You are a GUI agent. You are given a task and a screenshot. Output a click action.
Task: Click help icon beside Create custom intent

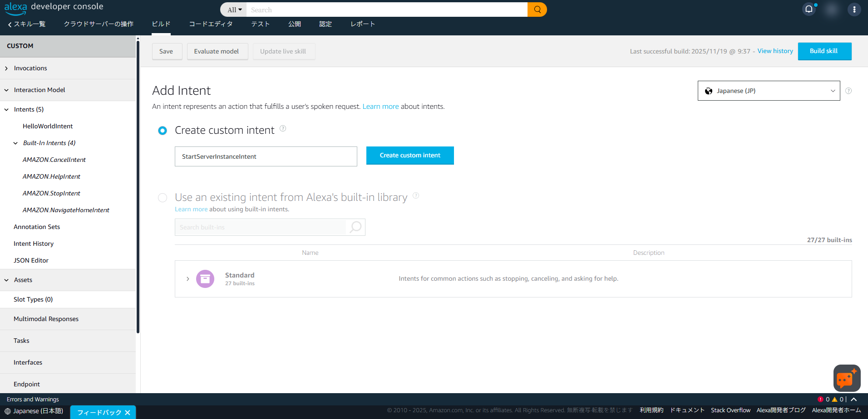[283, 128]
